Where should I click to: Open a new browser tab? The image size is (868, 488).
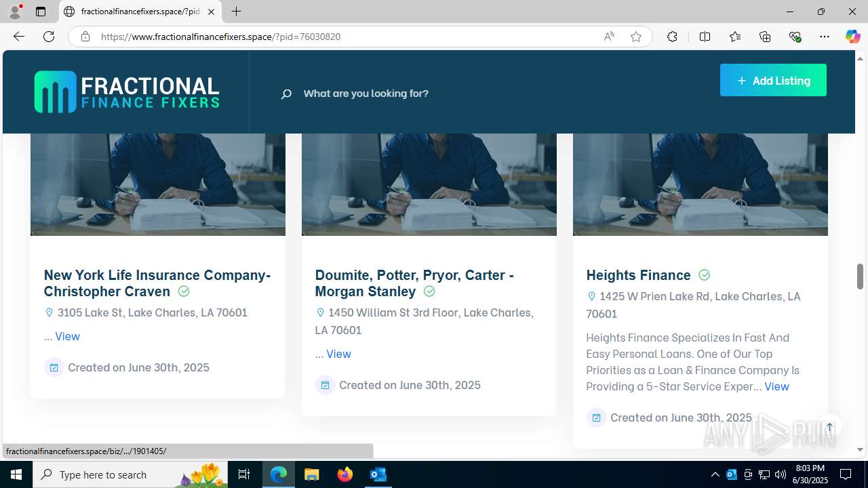236,12
